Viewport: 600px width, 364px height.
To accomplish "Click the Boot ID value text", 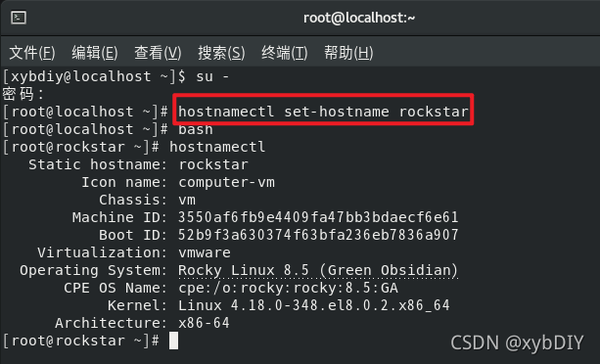I will pos(318,235).
